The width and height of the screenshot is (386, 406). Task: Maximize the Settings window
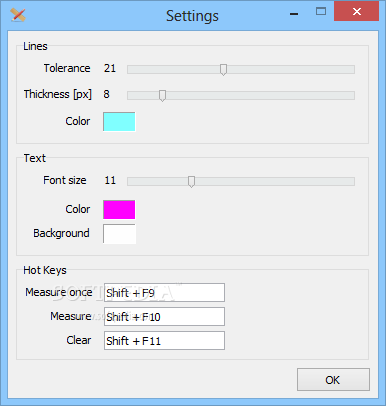coord(321,12)
